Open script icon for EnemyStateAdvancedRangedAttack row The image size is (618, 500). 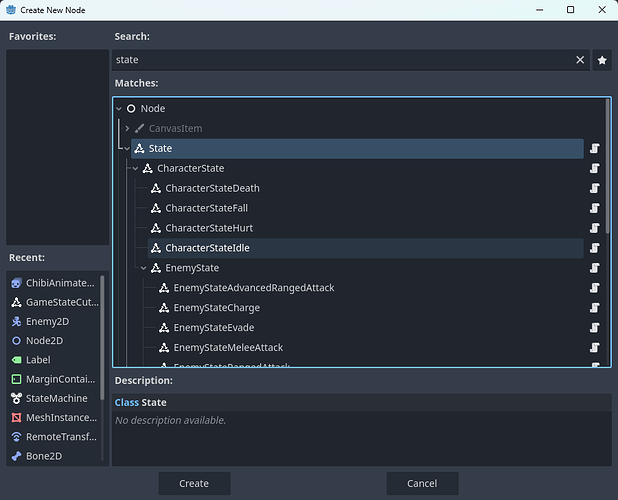click(x=594, y=288)
